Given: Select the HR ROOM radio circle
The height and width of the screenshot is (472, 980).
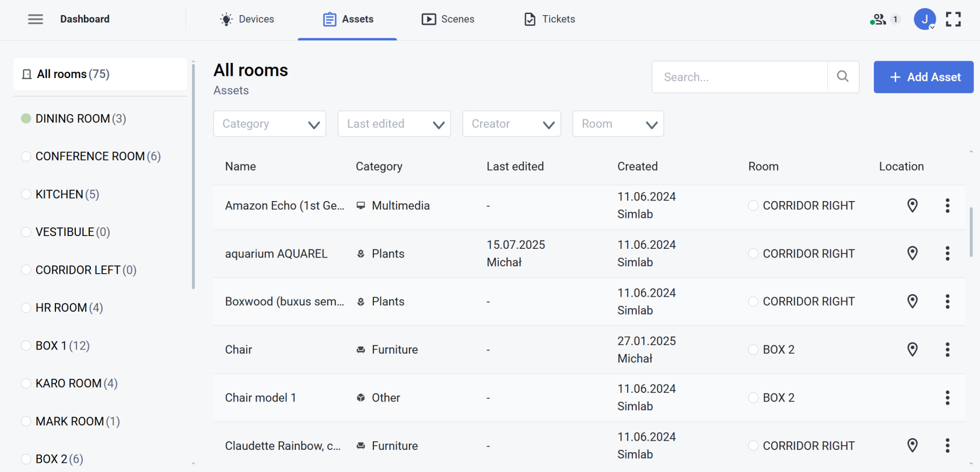Looking at the screenshot, I should [26, 308].
